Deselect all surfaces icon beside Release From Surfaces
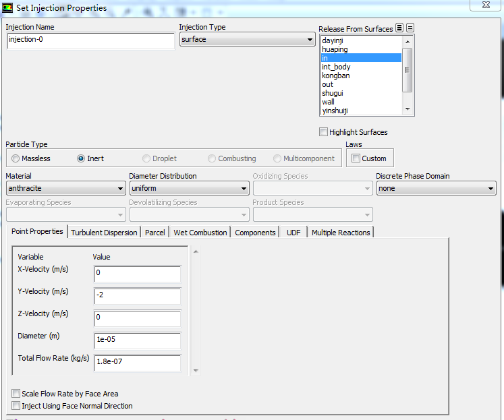504x420 pixels. click(x=410, y=28)
